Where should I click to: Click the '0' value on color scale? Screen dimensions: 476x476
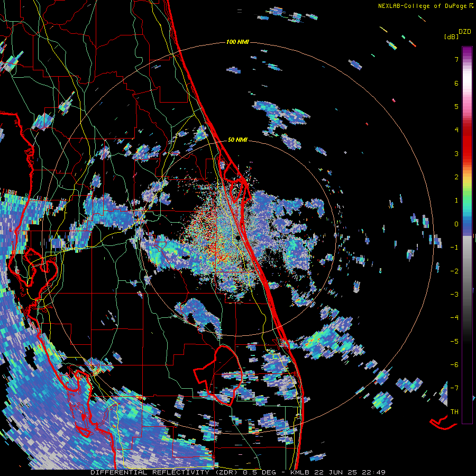(x=456, y=224)
